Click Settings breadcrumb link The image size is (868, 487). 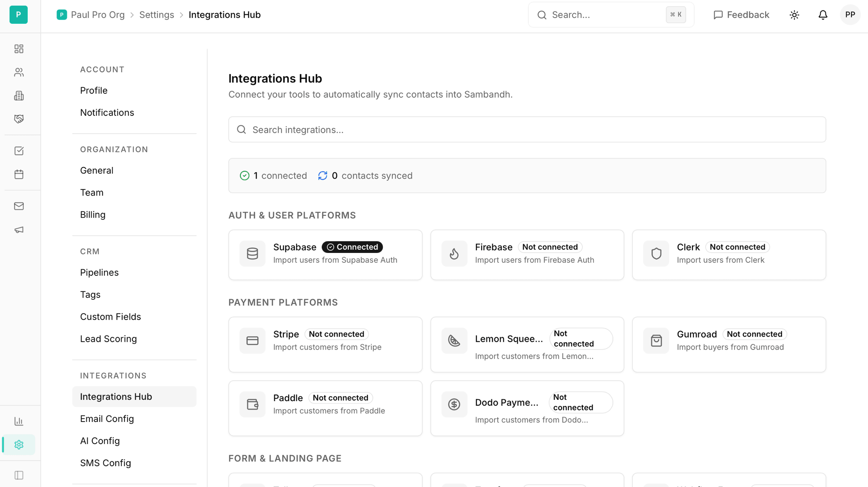(157, 15)
